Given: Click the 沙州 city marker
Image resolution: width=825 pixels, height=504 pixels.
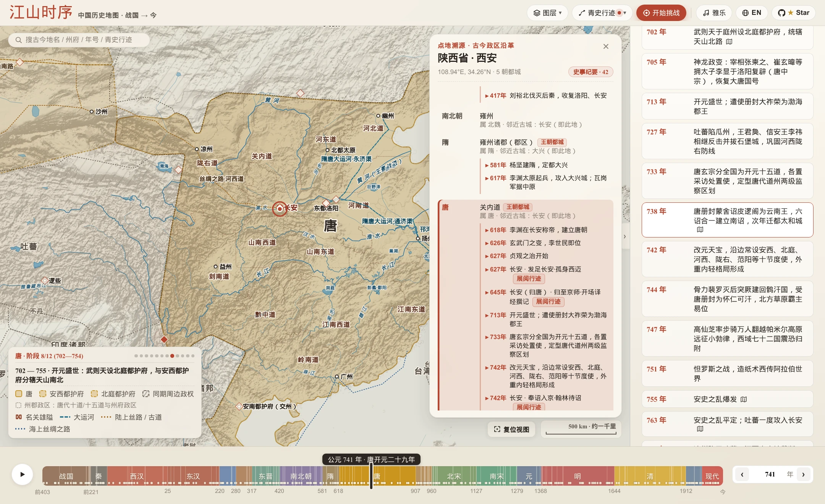Looking at the screenshot, I should click(x=92, y=111).
